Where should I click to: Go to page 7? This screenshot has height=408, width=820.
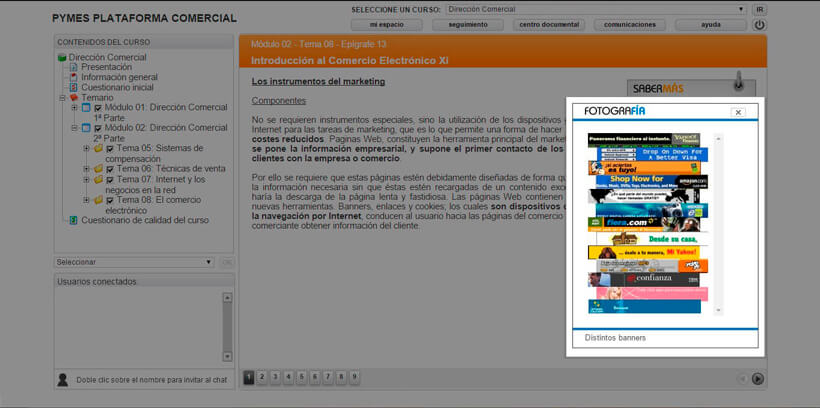click(x=328, y=378)
